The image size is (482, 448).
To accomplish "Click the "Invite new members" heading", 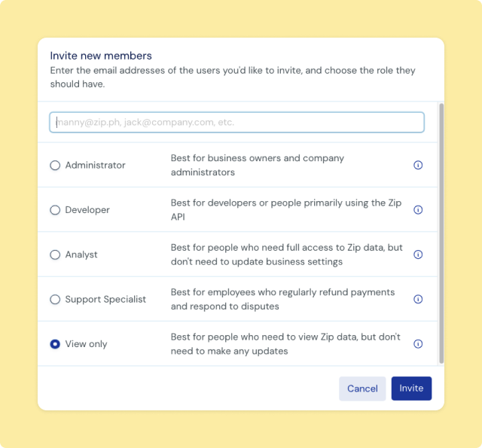I will [101, 56].
